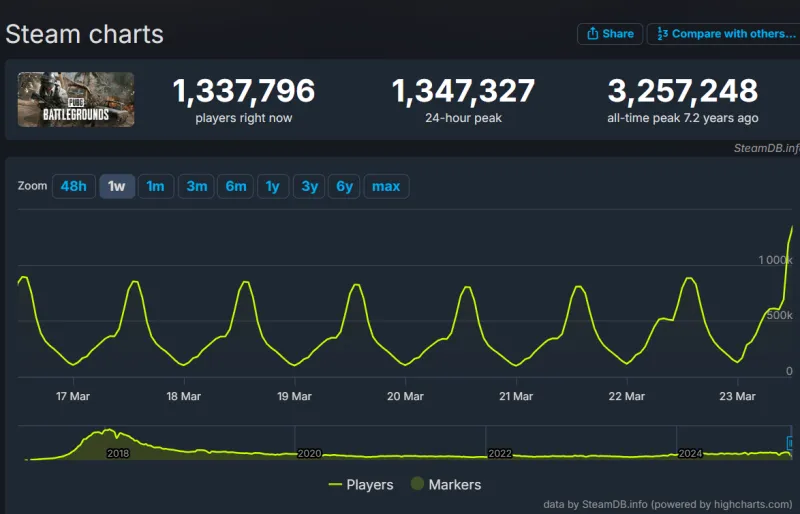Click the 1000k y-axis label

(776, 260)
